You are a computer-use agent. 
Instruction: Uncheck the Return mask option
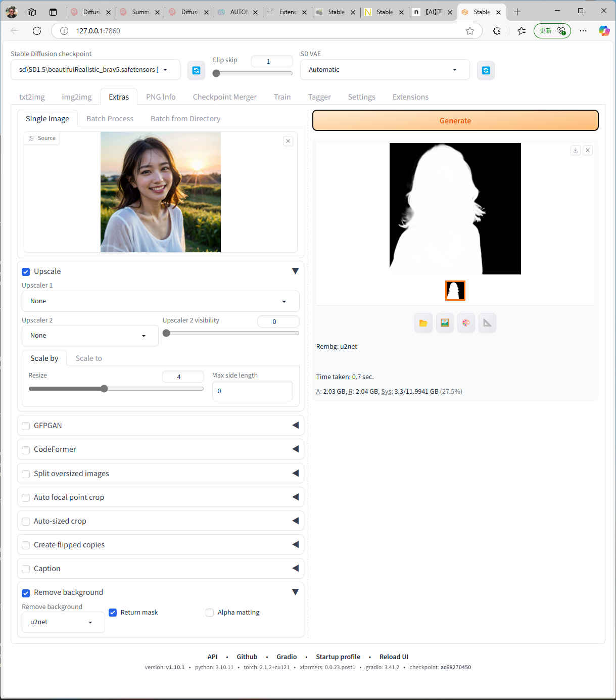point(113,613)
